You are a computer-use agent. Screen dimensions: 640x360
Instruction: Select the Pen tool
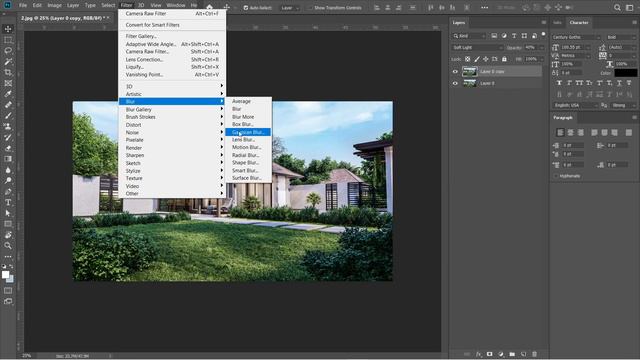[x=8, y=191]
